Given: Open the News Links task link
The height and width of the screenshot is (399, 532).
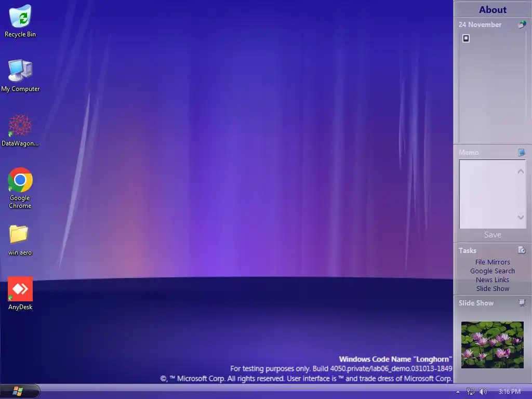Looking at the screenshot, I should (x=493, y=280).
